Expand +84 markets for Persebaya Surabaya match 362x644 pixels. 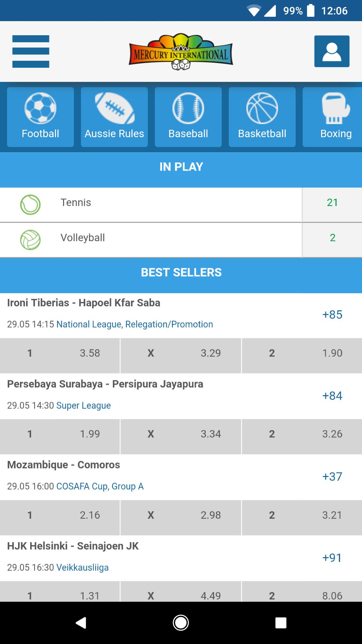pos(332,396)
